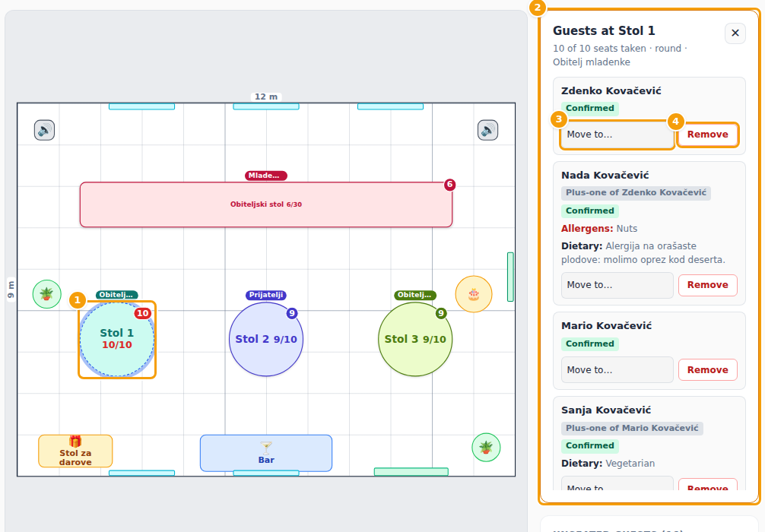Click the red 6 badge on Obiteljski stol
The image size is (765, 532).
tap(450, 185)
